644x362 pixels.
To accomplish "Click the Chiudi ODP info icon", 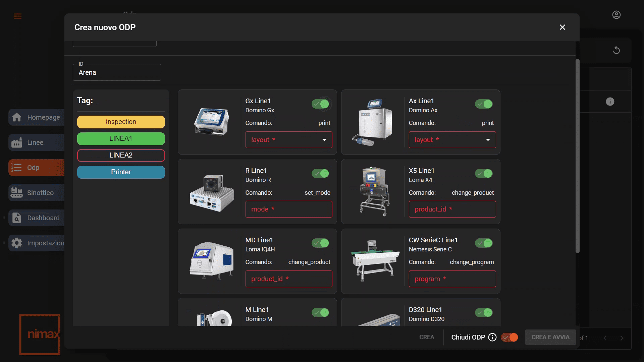I will pyautogui.click(x=492, y=337).
